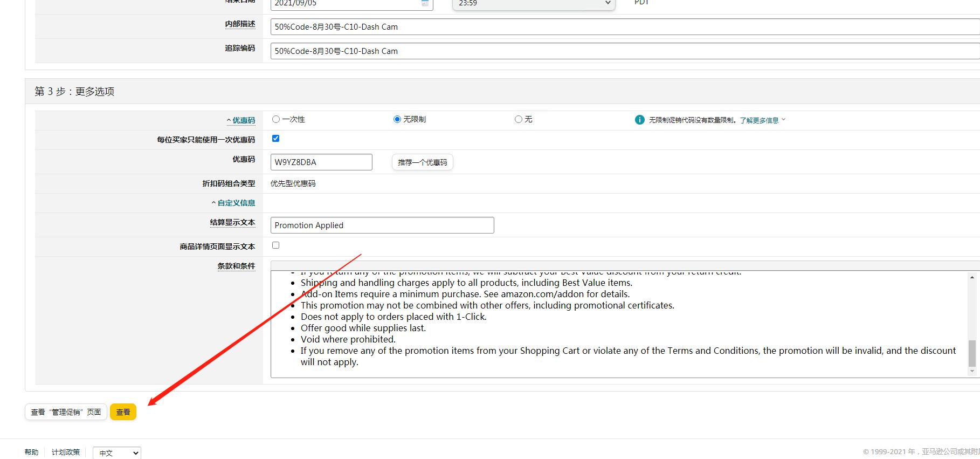Click the 折扣码组合类型 label
The height and width of the screenshot is (459, 980).
point(229,183)
